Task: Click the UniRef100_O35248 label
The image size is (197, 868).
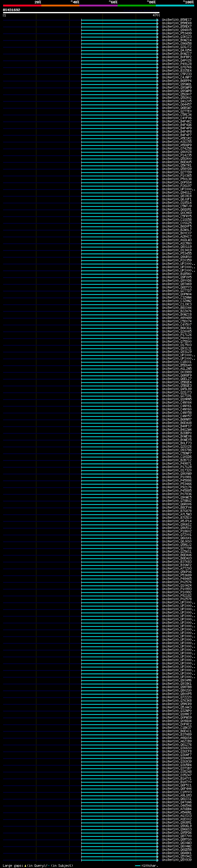Action: pyautogui.click(x=176, y=772)
